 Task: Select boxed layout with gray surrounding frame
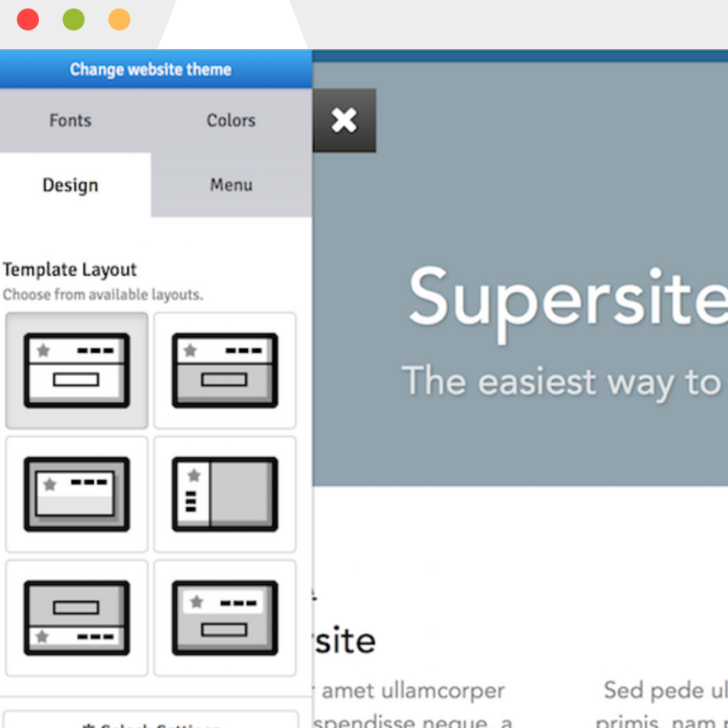[76, 494]
